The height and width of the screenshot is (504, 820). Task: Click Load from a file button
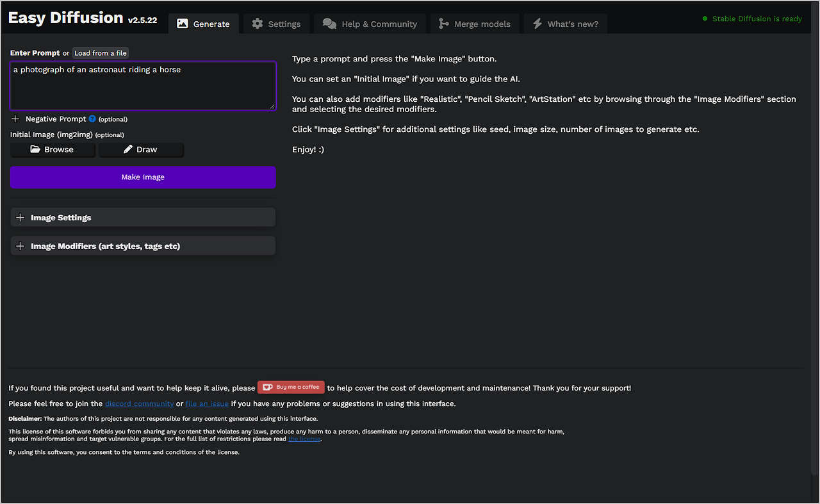click(x=100, y=53)
